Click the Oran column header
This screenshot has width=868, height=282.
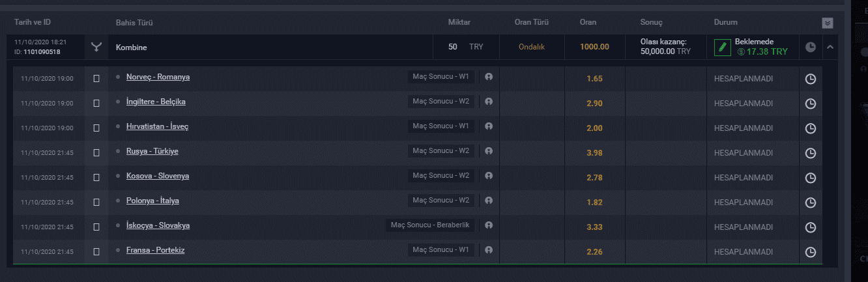(x=588, y=23)
